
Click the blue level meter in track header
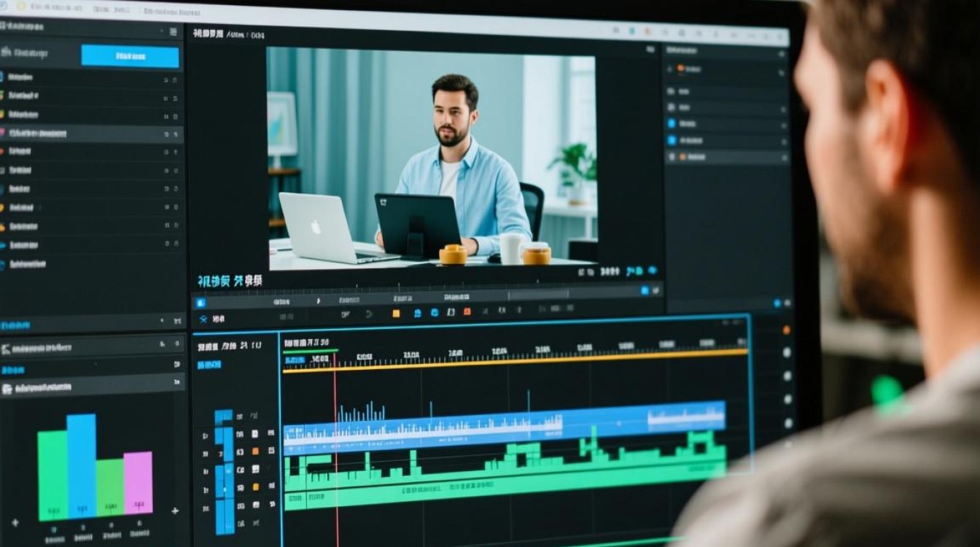pyautogui.click(x=225, y=470)
